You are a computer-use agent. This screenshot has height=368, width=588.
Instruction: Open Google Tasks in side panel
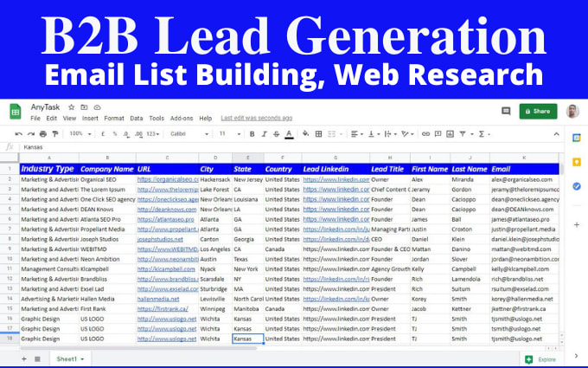pos(577,186)
